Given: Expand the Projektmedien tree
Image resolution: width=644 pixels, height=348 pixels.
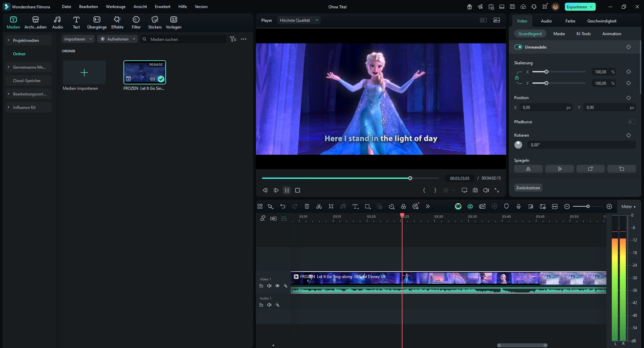Looking at the screenshot, I should [x=8, y=40].
